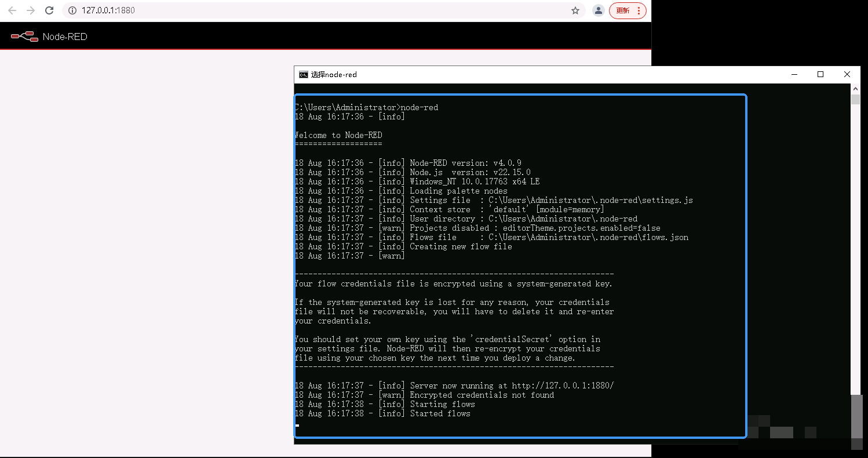Click the 'Welcome to Node-RED' line
868x458 pixels.
[338, 135]
